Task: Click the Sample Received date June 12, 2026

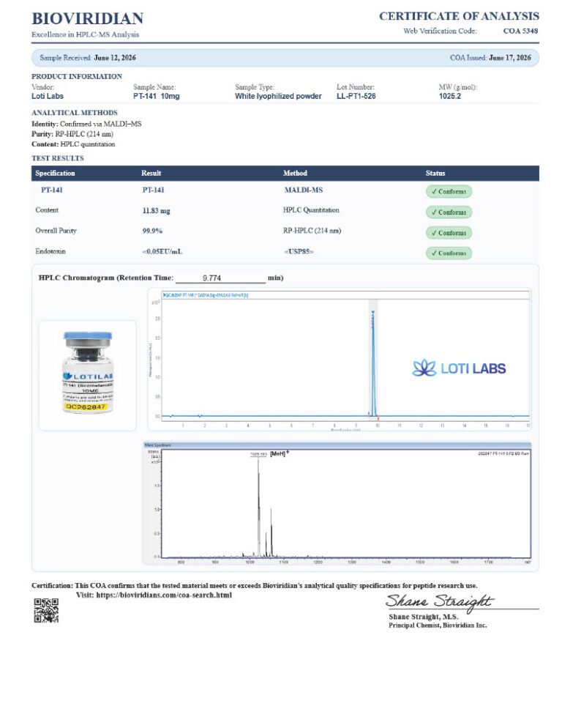Action: (x=115, y=58)
